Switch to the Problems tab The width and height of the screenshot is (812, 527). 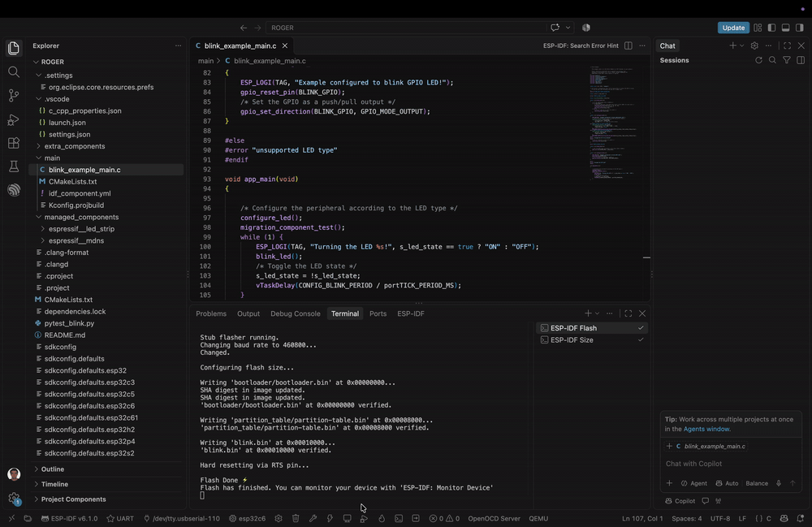click(211, 313)
